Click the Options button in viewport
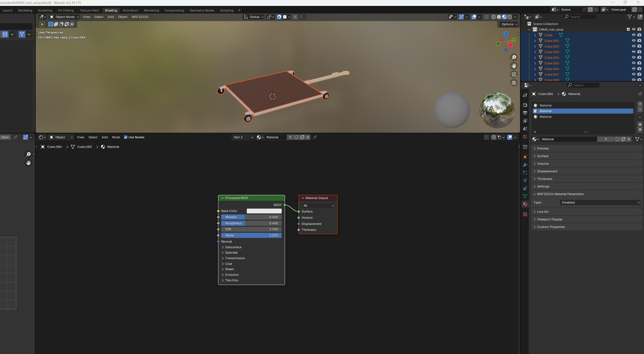The image size is (644, 354). [x=509, y=24]
